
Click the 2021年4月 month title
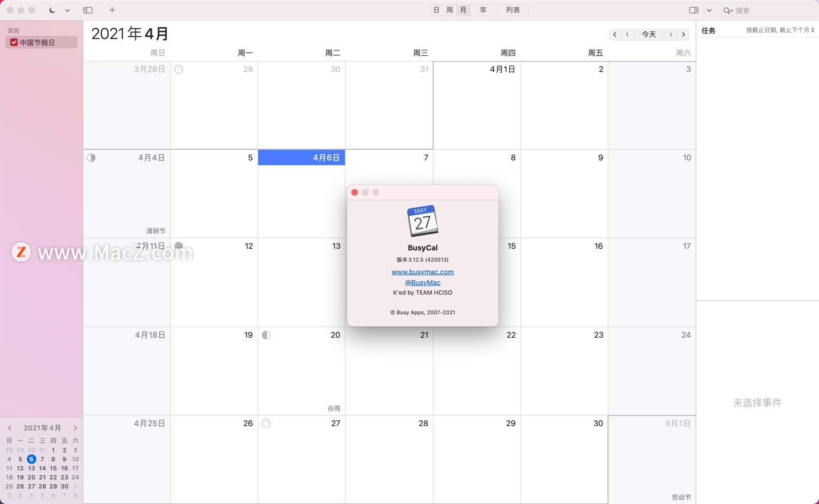130,34
